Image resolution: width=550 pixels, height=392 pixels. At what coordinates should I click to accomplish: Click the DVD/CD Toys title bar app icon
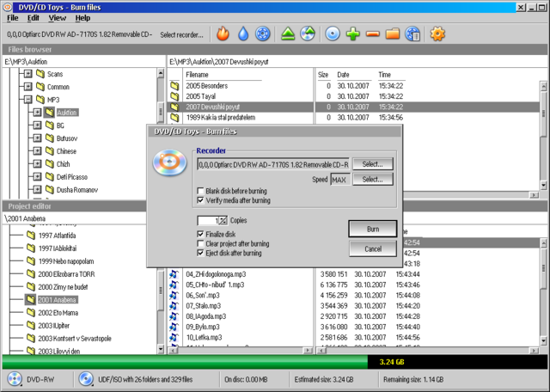(x=8, y=7)
